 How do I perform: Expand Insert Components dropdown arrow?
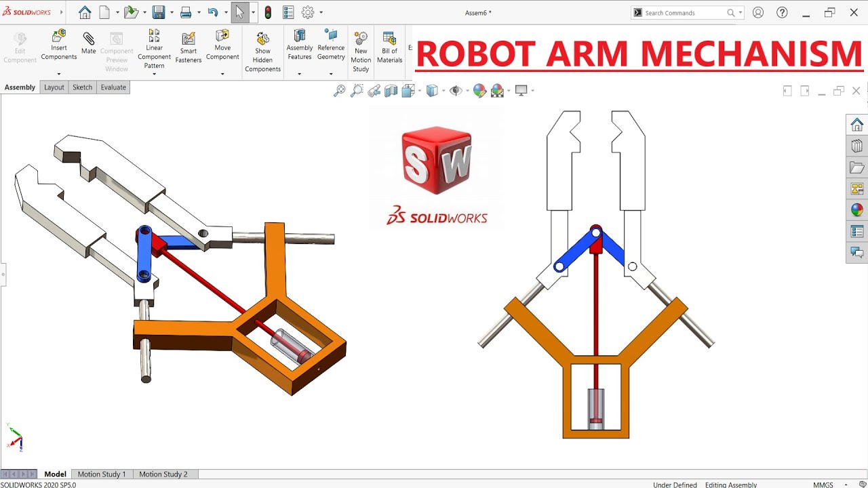point(59,74)
